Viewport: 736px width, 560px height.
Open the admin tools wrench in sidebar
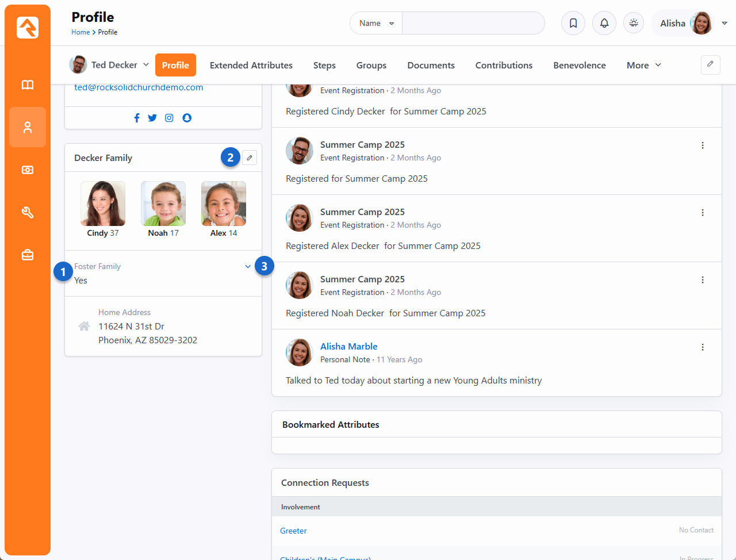tap(28, 213)
